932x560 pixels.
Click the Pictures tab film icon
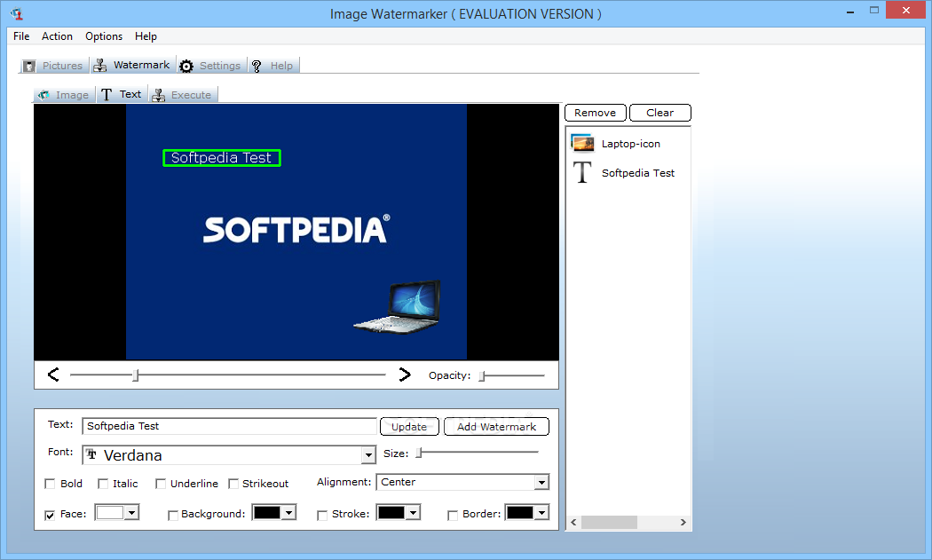click(29, 66)
